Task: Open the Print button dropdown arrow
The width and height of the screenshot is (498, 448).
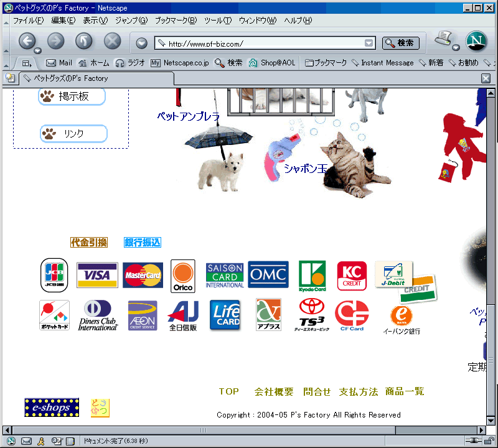Action: pyautogui.click(x=456, y=48)
